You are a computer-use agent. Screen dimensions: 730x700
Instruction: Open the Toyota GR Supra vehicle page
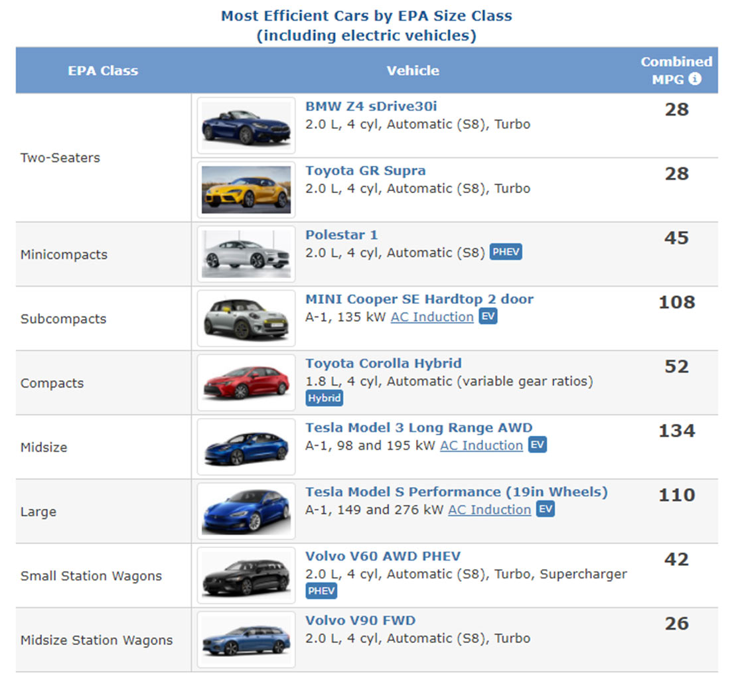tap(365, 171)
